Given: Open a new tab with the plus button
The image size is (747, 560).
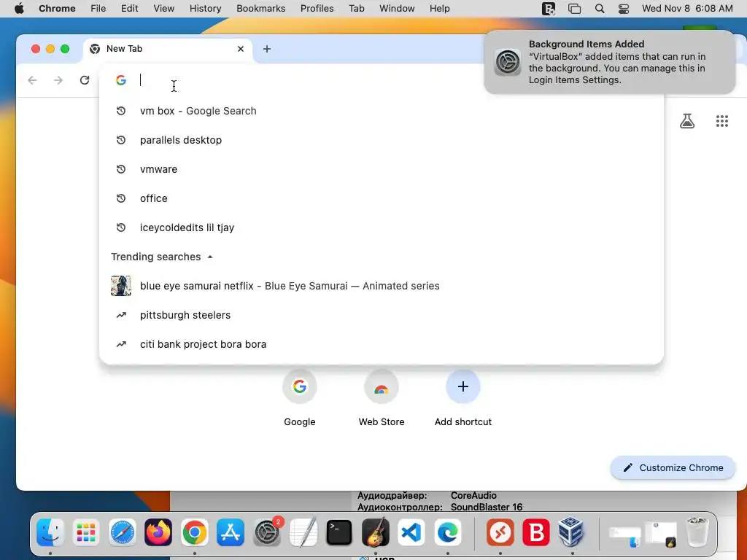Looking at the screenshot, I should point(267,49).
